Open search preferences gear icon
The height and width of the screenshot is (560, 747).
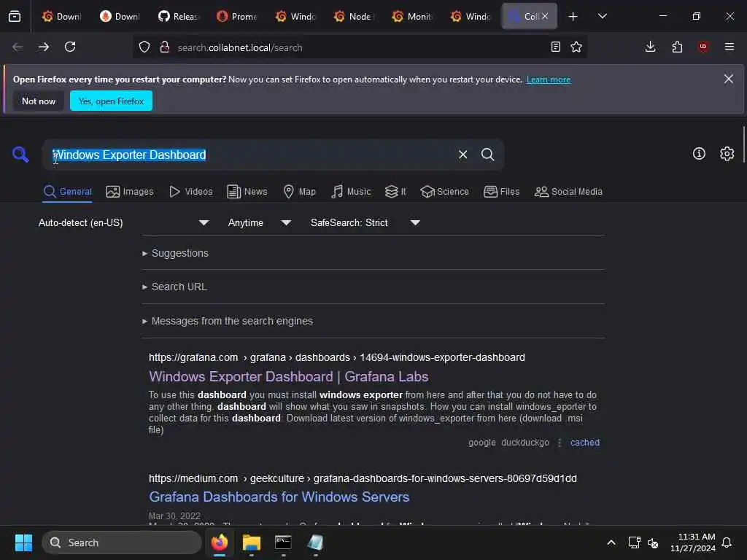pos(727,154)
